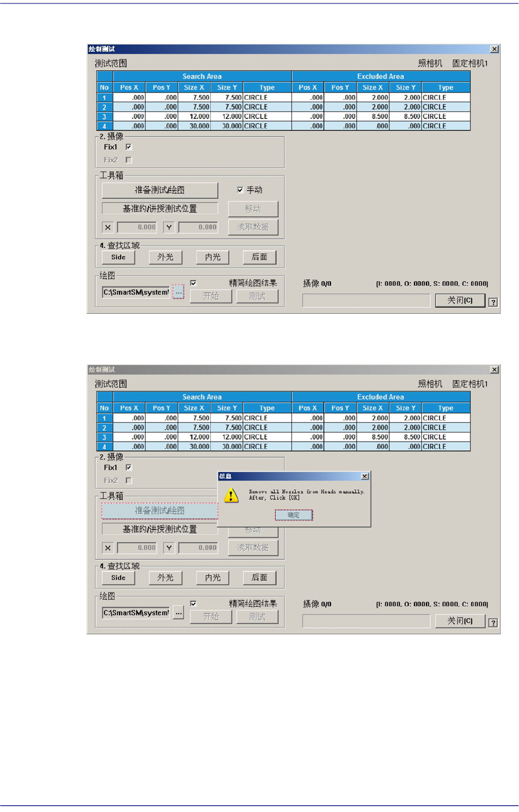Image resolution: width=519 pixels, height=812 pixels.
Task: Click Search Area header in lower table
Action: click(x=202, y=397)
